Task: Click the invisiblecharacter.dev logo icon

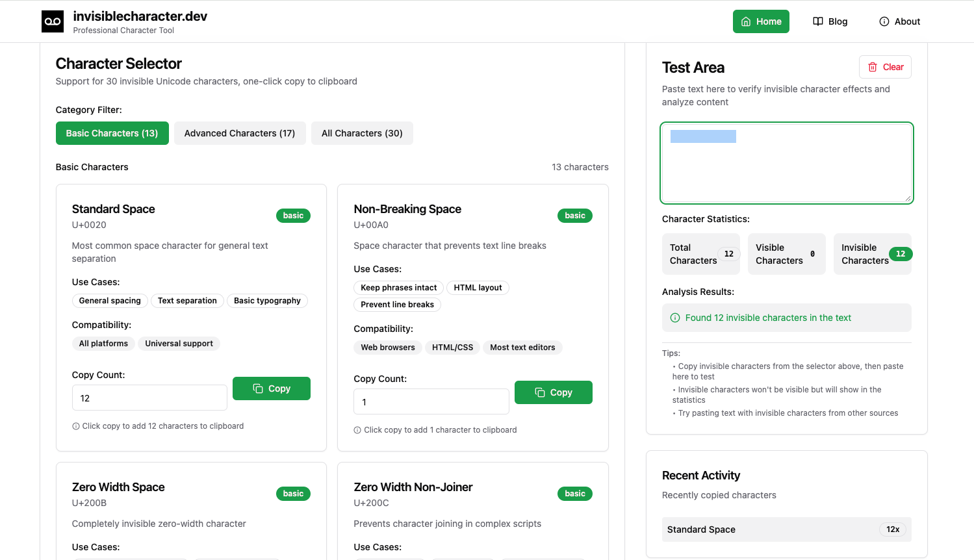Action: (53, 21)
